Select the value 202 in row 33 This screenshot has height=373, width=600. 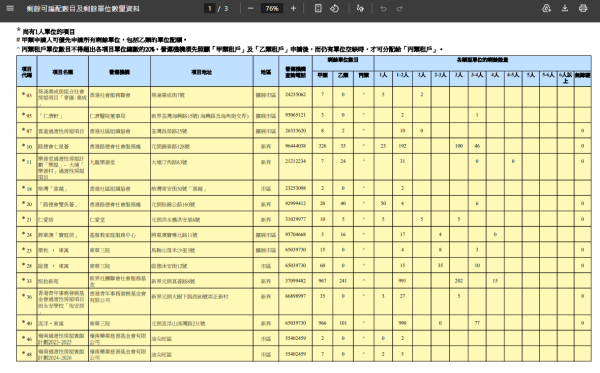pyautogui.click(x=459, y=280)
